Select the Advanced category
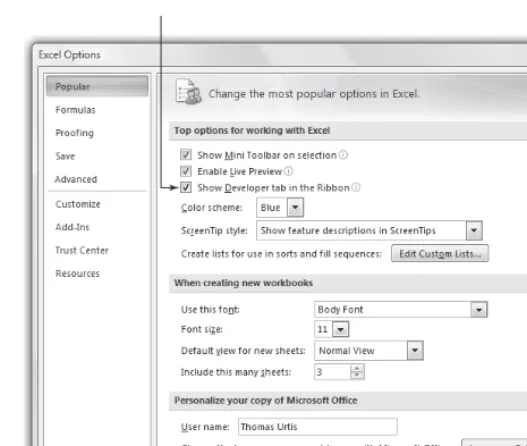This screenshot has width=527, height=446. (x=76, y=179)
